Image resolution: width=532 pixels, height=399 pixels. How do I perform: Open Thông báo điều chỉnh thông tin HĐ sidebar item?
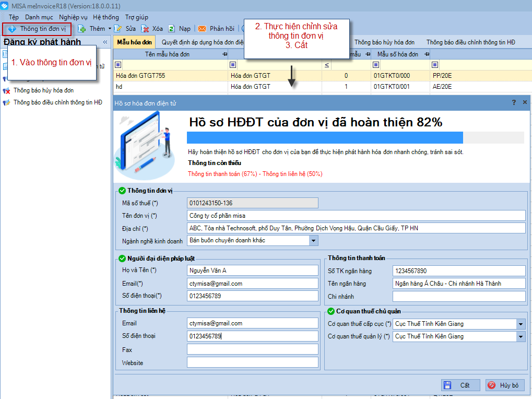click(x=57, y=102)
